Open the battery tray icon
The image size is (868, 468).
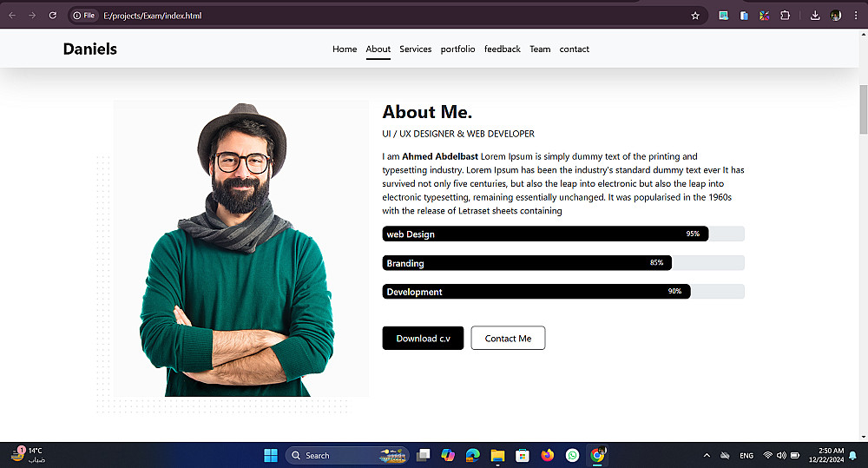795,455
